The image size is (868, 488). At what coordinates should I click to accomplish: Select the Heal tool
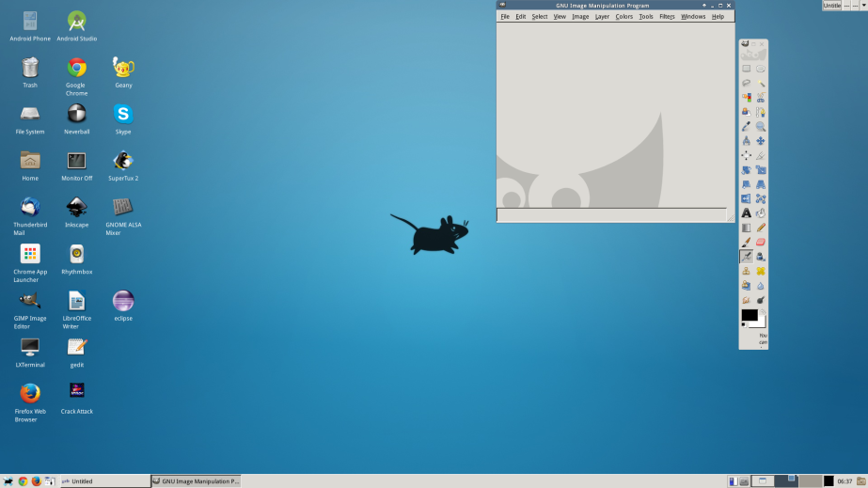click(761, 271)
